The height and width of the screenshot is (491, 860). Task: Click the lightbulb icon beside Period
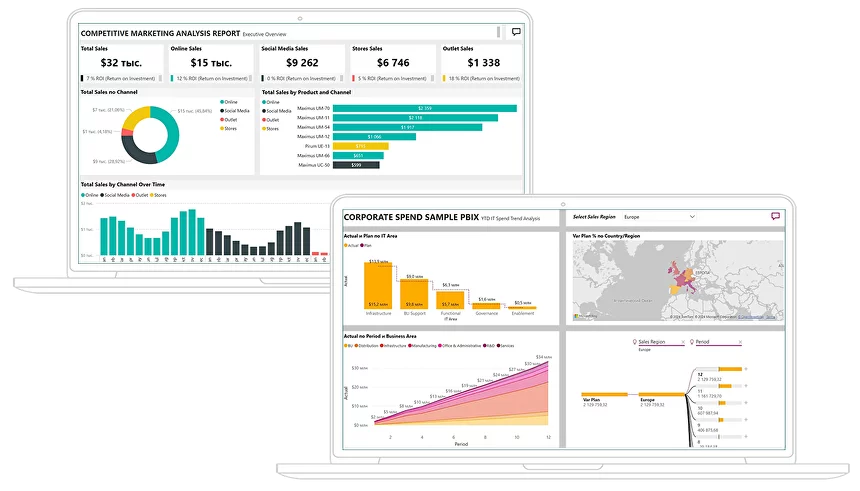693,341
